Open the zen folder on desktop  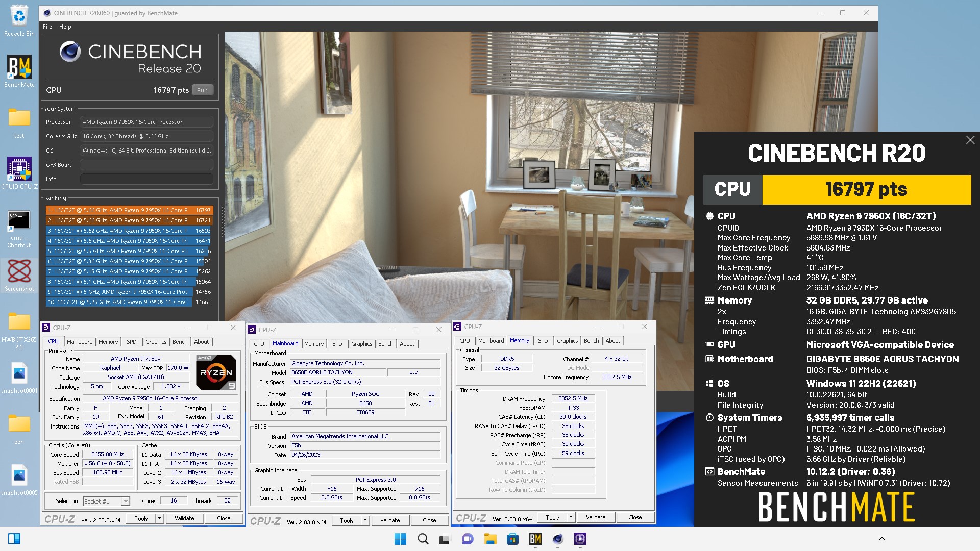(19, 429)
